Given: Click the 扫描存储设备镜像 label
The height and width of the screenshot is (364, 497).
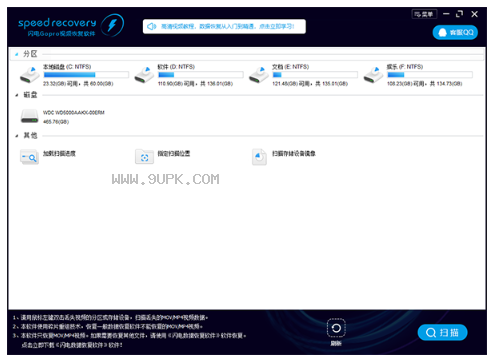Looking at the screenshot, I should coord(294,153).
